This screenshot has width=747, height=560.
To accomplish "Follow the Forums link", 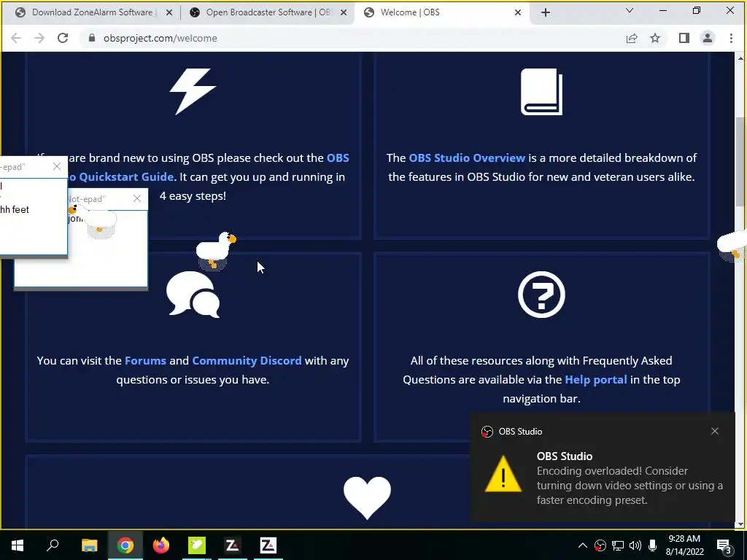I will tap(145, 360).
